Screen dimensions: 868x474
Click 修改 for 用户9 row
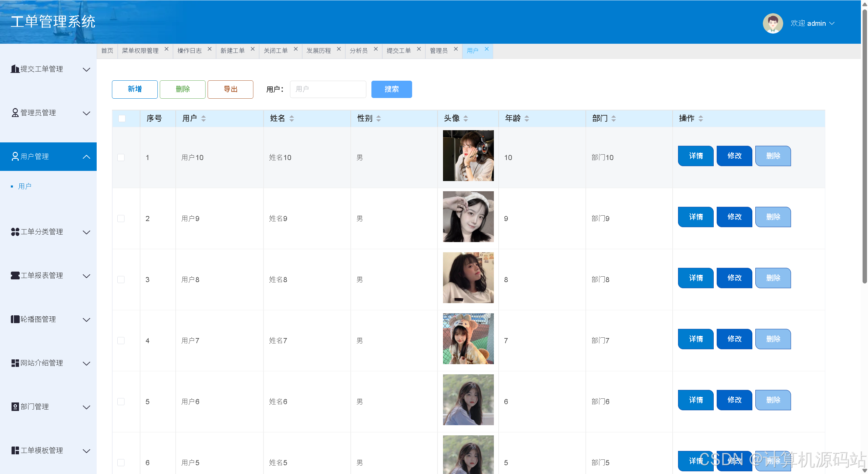click(734, 217)
